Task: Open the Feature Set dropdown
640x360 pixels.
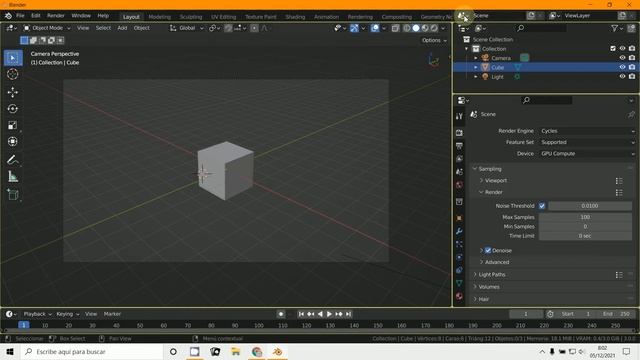Action: pos(587,142)
